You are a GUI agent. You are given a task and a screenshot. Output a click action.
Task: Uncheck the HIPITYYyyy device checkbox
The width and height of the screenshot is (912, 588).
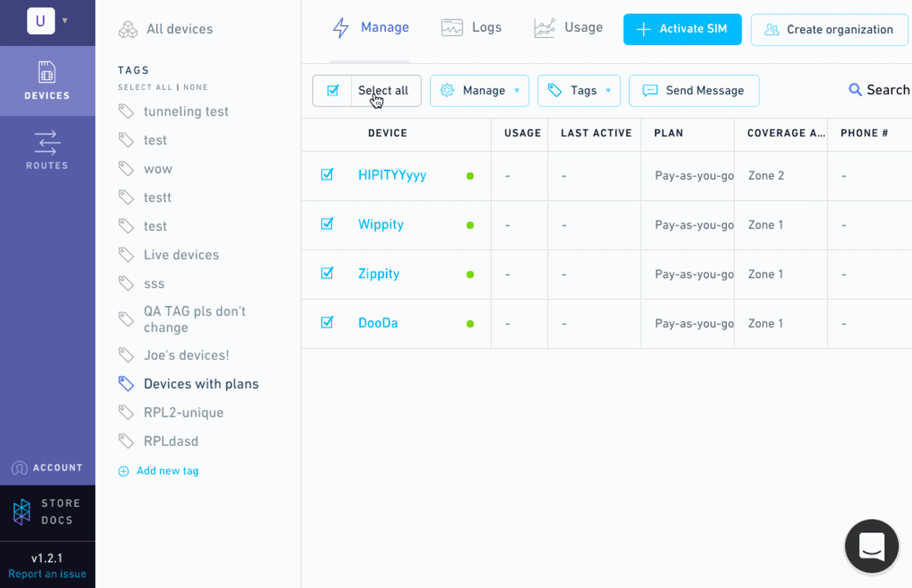[327, 174]
